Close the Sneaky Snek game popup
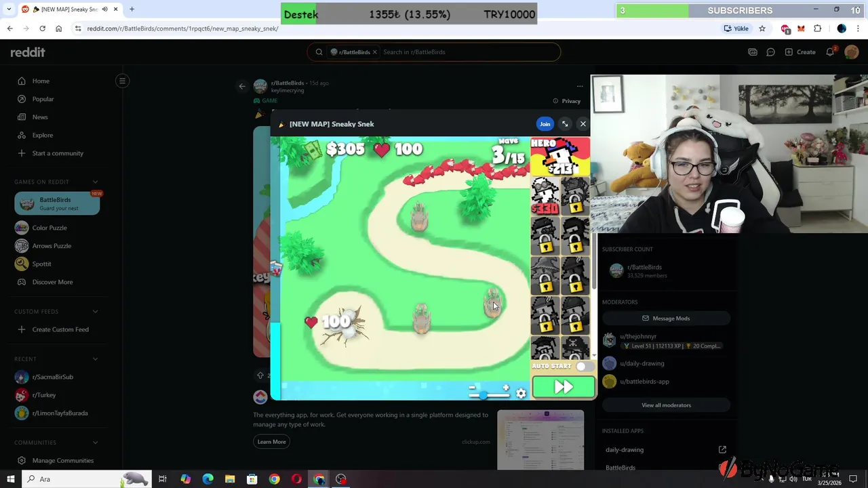868x488 pixels. 583,124
